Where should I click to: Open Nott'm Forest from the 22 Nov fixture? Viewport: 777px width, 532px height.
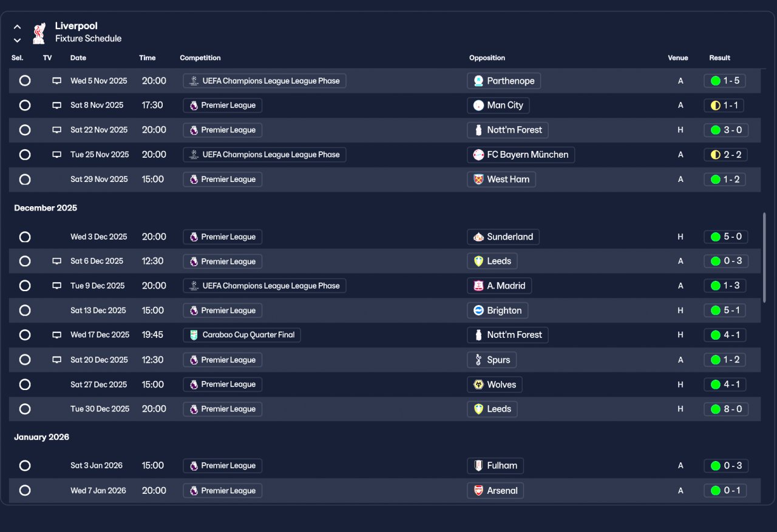(x=508, y=130)
